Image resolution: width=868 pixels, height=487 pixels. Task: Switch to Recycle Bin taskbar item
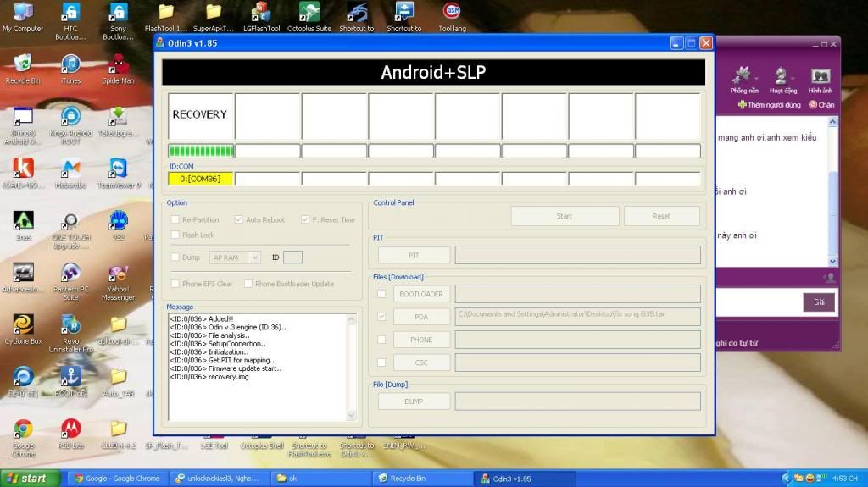click(423, 479)
